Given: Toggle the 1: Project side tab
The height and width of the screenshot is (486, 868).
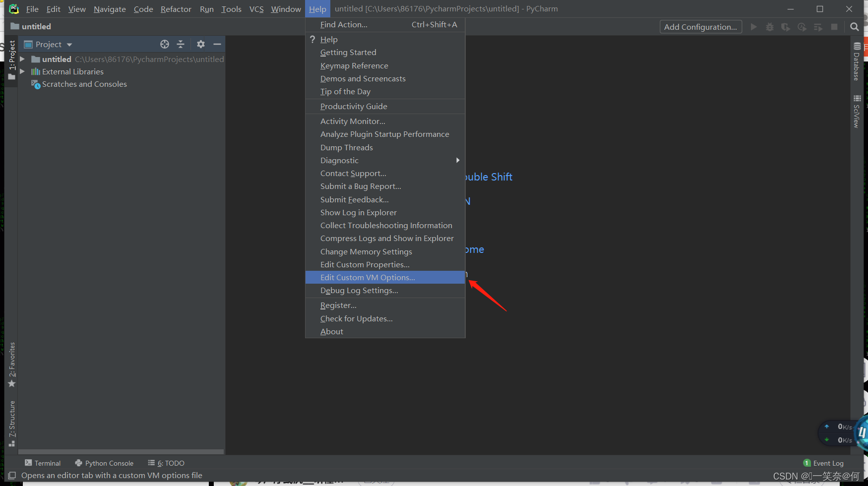Looking at the screenshot, I should [12, 60].
